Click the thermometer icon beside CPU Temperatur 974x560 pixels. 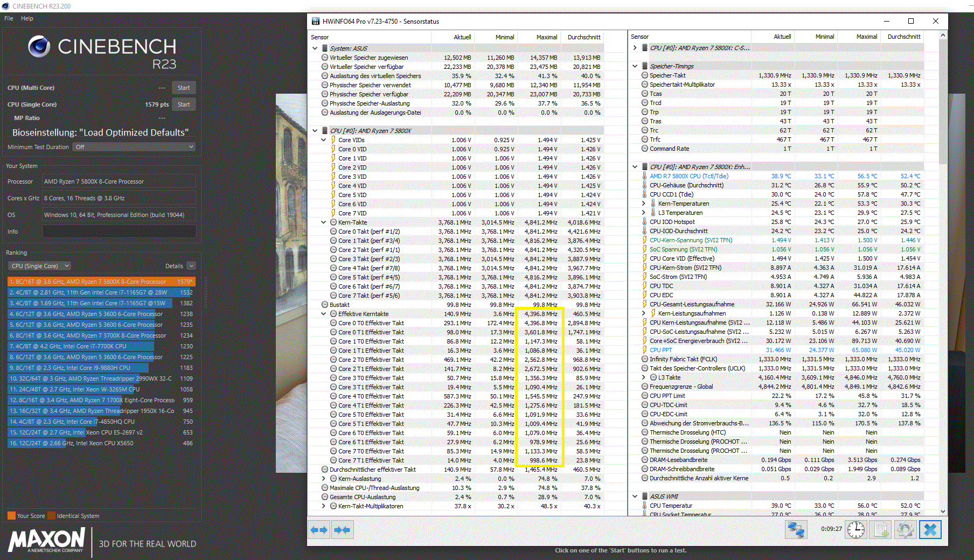645,506
